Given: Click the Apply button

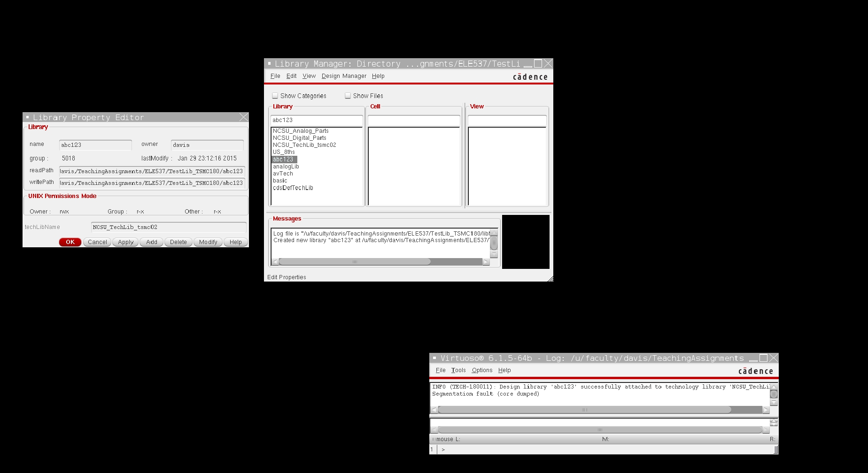Looking at the screenshot, I should tap(125, 242).
